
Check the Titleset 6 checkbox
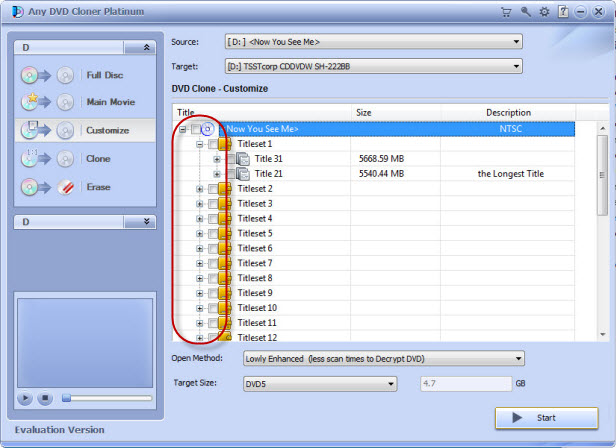213,249
